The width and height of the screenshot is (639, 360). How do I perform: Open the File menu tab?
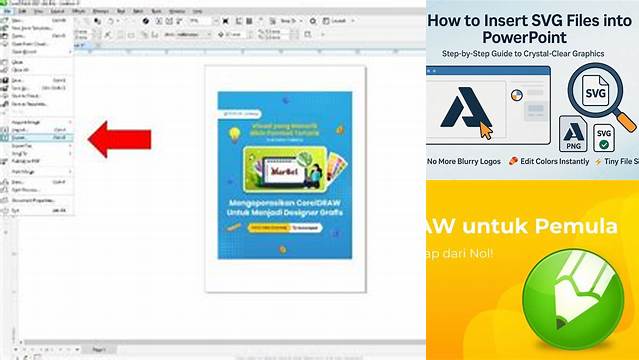[7, 11]
